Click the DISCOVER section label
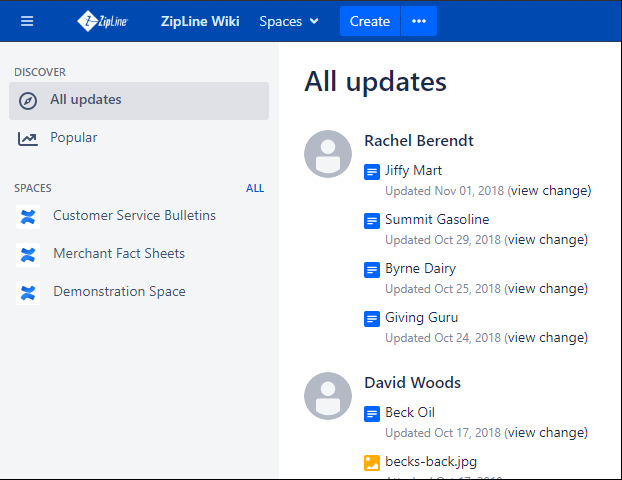Screen dimensions: 622x480 pos(40,72)
